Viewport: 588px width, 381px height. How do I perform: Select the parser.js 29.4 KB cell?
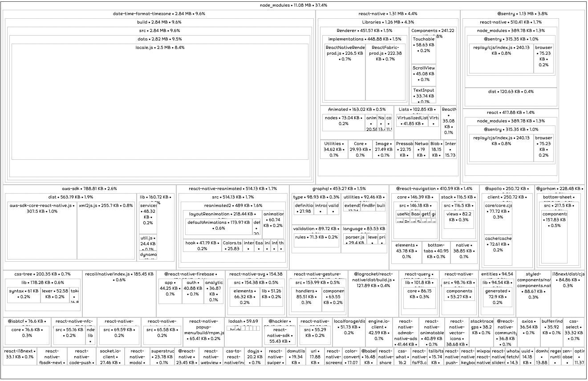(x=355, y=239)
